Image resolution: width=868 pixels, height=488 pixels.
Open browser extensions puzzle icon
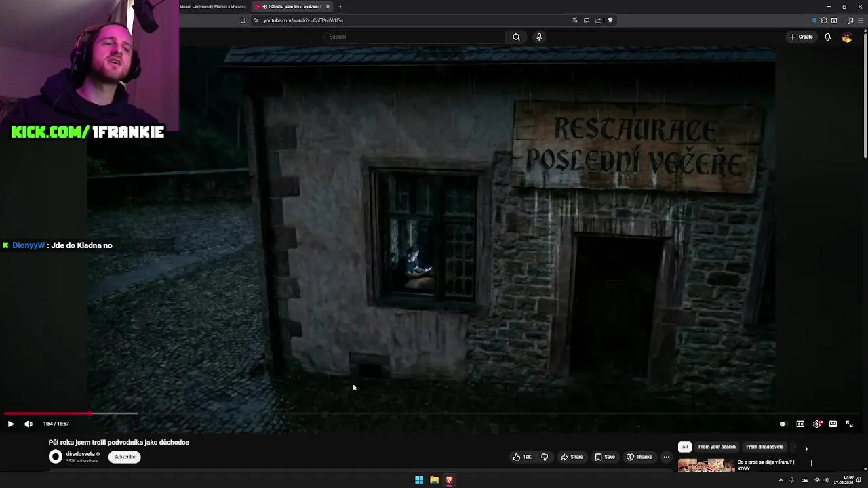[x=824, y=20]
